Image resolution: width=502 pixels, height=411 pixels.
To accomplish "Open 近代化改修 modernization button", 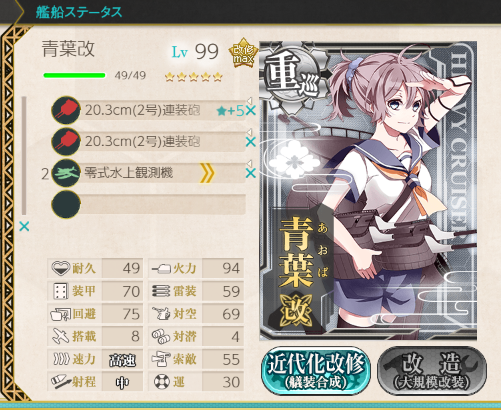I will click(316, 371).
